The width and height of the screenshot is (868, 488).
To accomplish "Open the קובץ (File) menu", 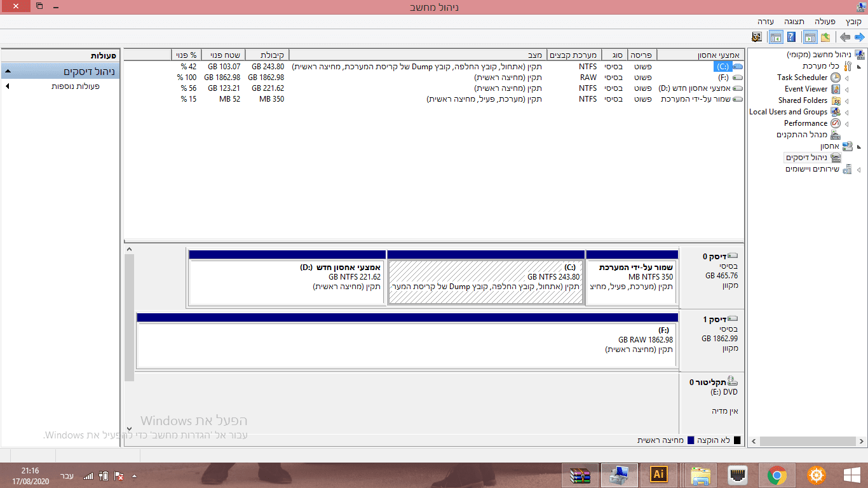I will coord(853,21).
